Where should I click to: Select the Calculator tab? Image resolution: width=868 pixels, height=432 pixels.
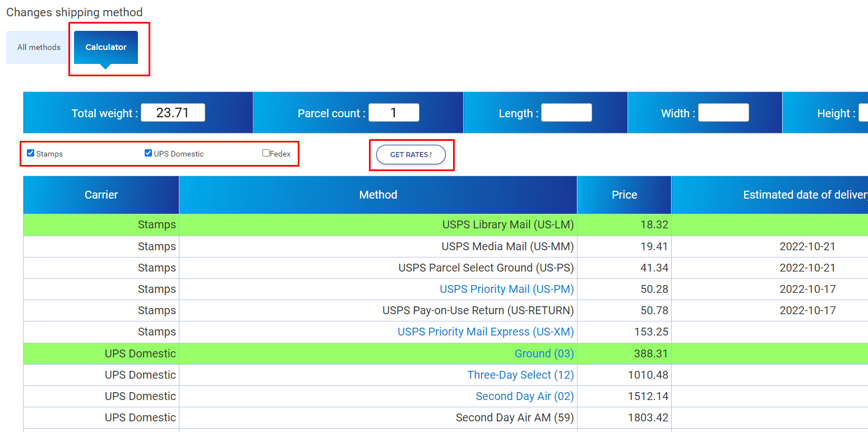[x=106, y=47]
